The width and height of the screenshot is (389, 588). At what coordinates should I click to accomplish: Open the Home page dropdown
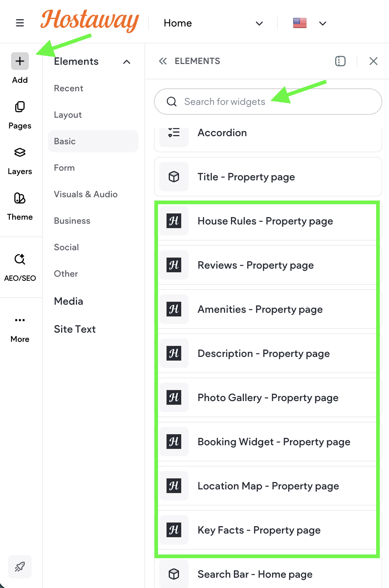click(x=213, y=23)
